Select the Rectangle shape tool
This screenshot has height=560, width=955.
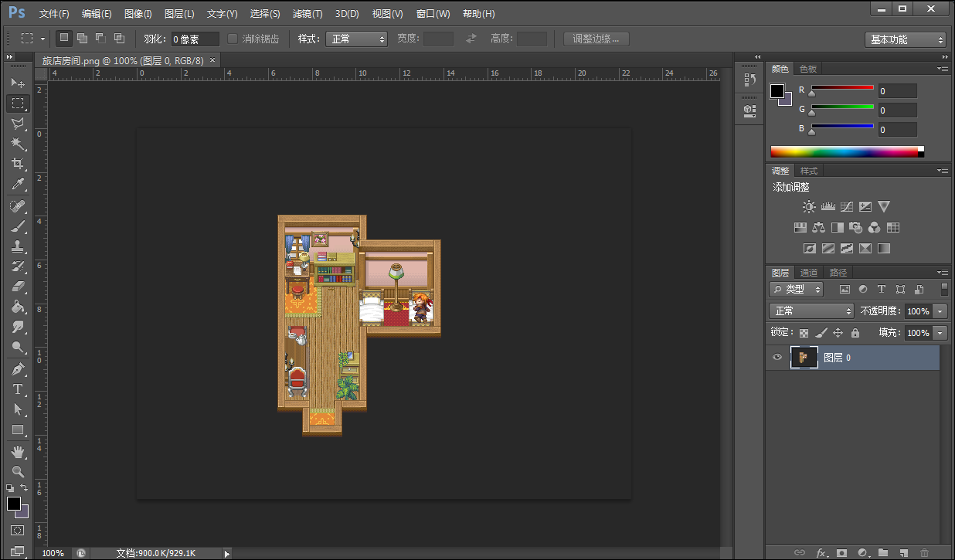coord(18,429)
